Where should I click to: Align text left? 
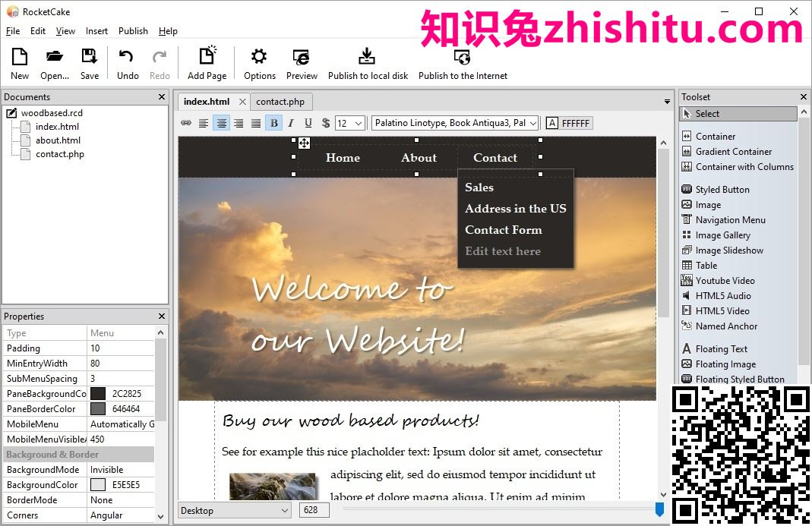pos(204,123)
